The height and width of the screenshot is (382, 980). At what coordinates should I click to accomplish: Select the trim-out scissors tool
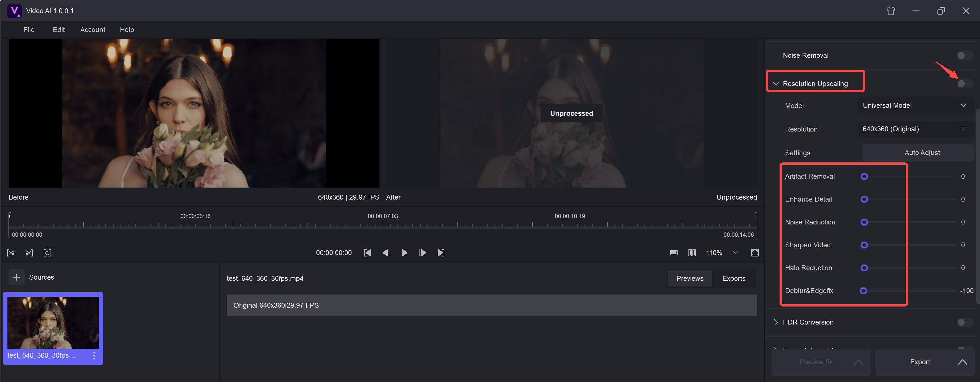pos(29,252)
